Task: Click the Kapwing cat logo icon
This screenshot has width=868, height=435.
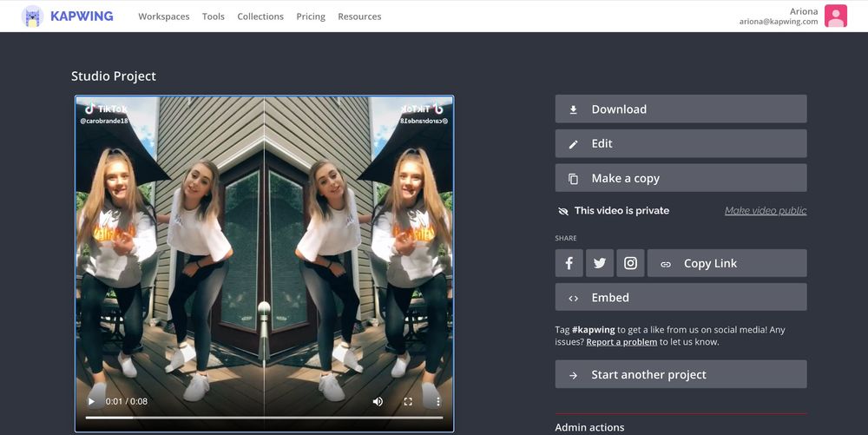Action: 33,16
